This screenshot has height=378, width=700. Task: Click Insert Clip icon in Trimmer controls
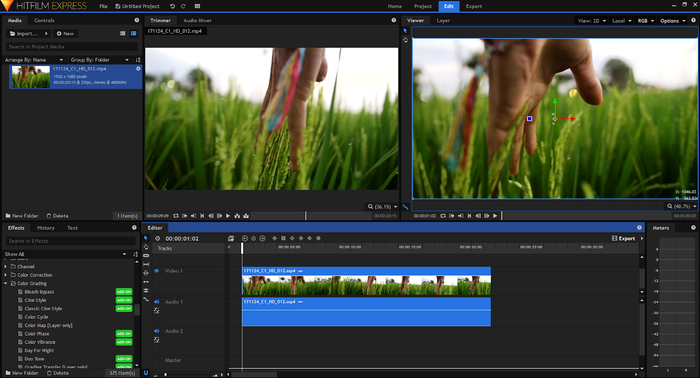[237, 216]
